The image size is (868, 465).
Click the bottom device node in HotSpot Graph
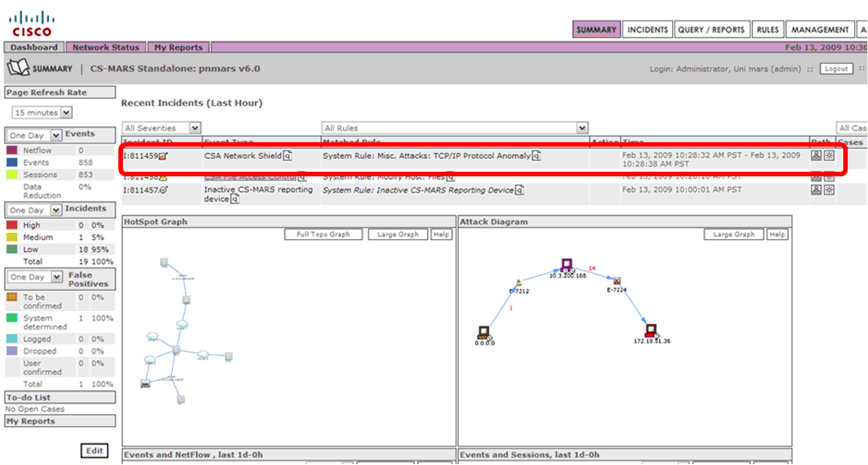point(180,399)
